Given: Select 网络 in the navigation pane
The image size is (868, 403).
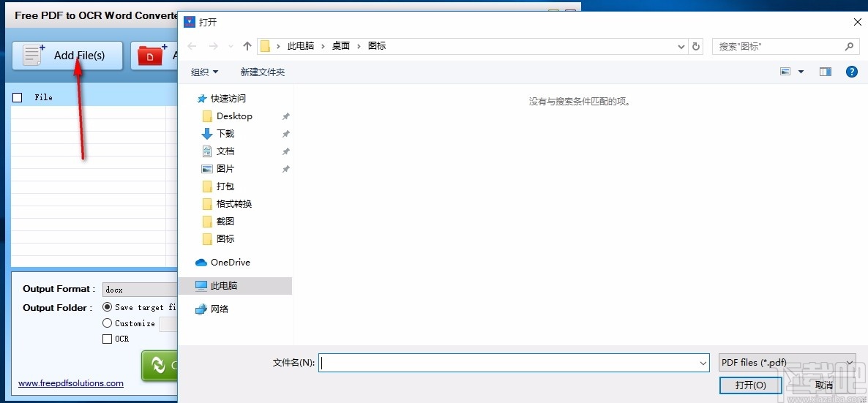Looking at the screenshot, I should pyautogui.click(x=220, y=309).
